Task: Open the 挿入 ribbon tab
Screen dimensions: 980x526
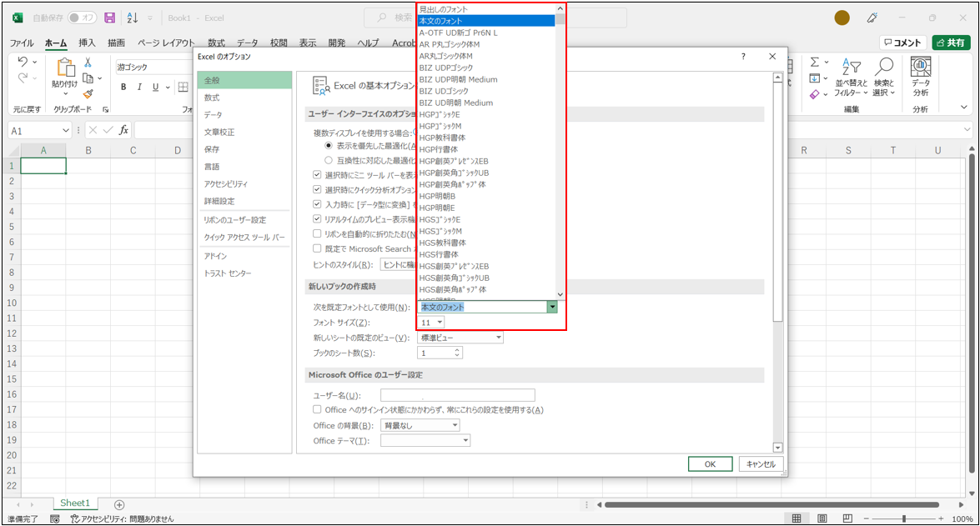Action: coord(87,43)
